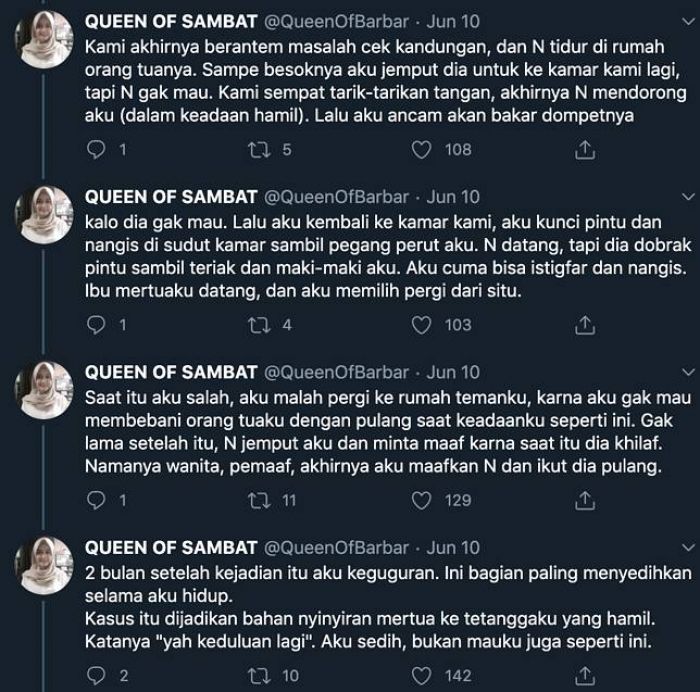Image resolution: width=700 pixels, height=692 pixels.
Task: Open the profile avatar on second tweet
Action: coord(44,215)
